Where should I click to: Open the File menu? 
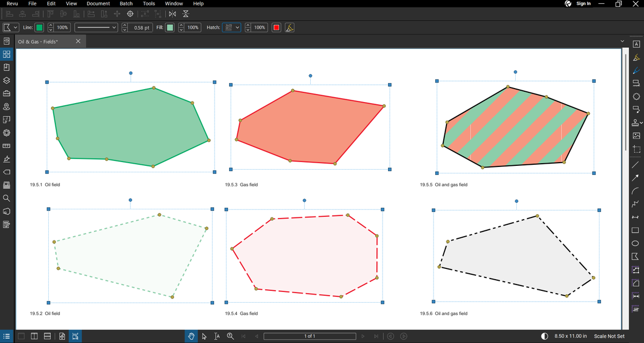(x=32, y=4)
